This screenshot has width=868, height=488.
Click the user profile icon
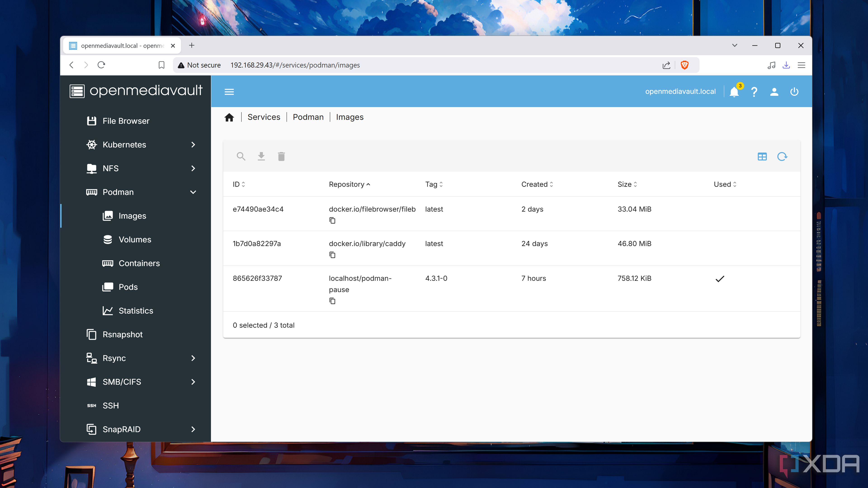coord(774,92)
